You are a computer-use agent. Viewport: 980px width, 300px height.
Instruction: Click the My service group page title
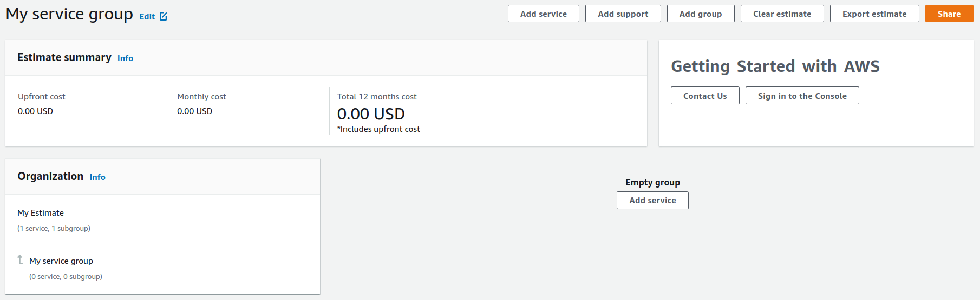pos(69,14)
